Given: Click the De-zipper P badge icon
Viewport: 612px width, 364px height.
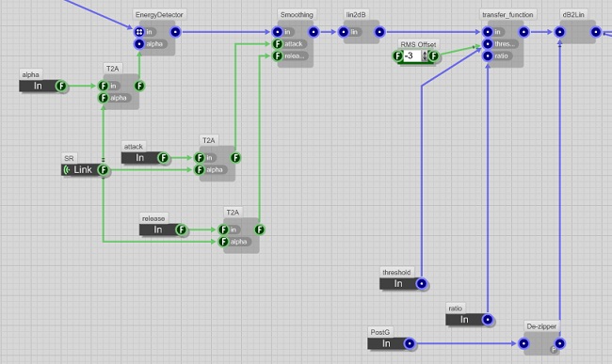Looking at the screenshot, I should click(x=554, y=350).
